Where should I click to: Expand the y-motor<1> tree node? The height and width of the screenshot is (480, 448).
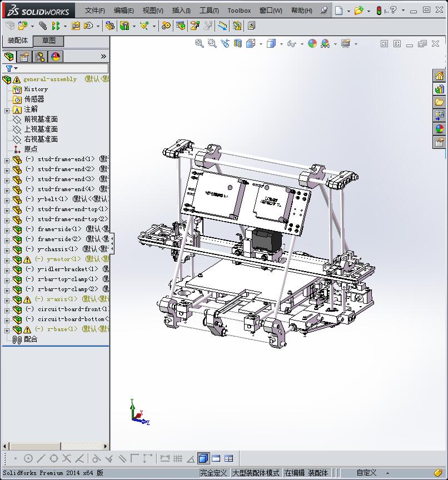(x=7, y=261)
